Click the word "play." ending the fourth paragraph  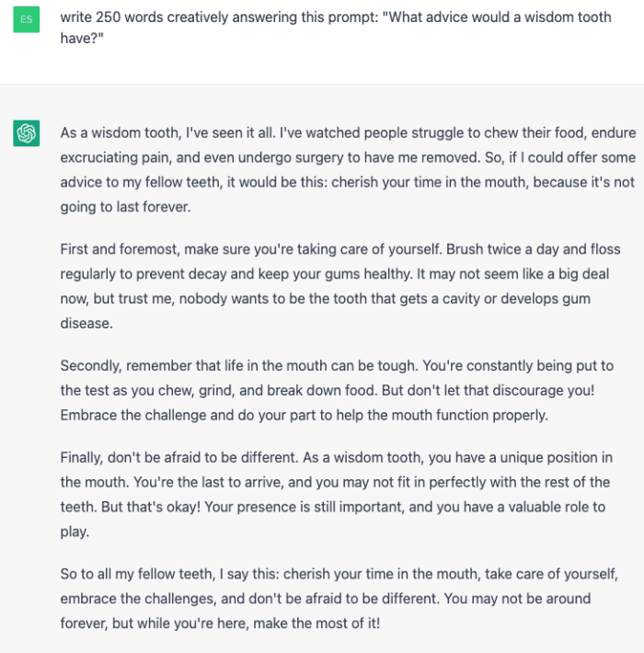(75, 532)
